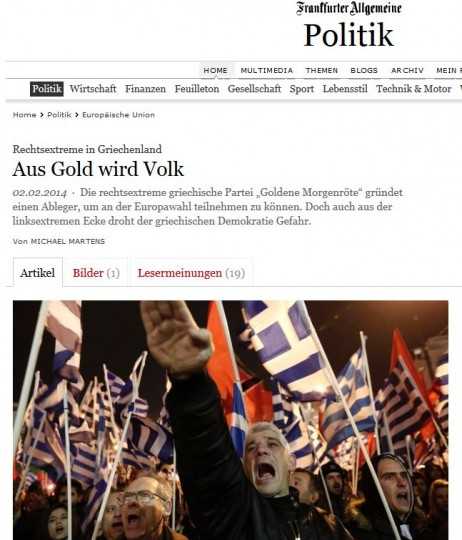Open the HOME navigation item
The height and width of the screenshot is (540, 462).
tap(215, 71)
